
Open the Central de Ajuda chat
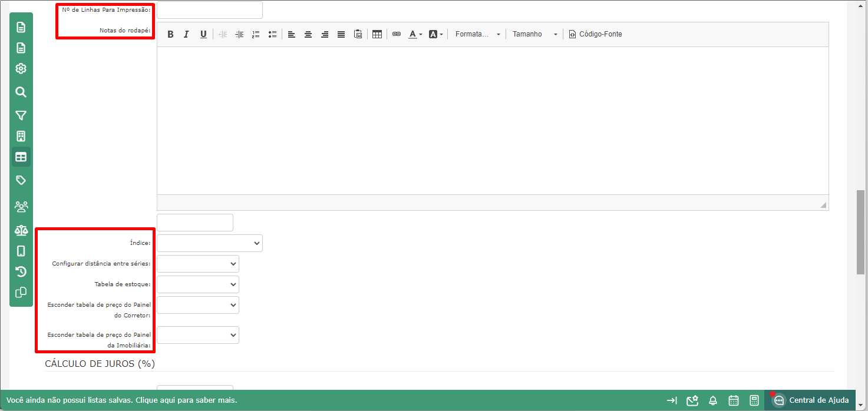pyautogui.click(x=811, y=400)
